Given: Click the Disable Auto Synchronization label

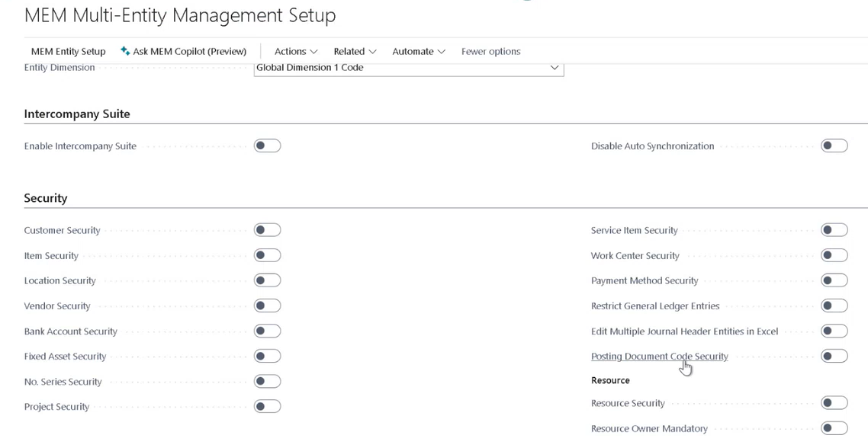Looking at the screenshot, I should tap(652, 146).
